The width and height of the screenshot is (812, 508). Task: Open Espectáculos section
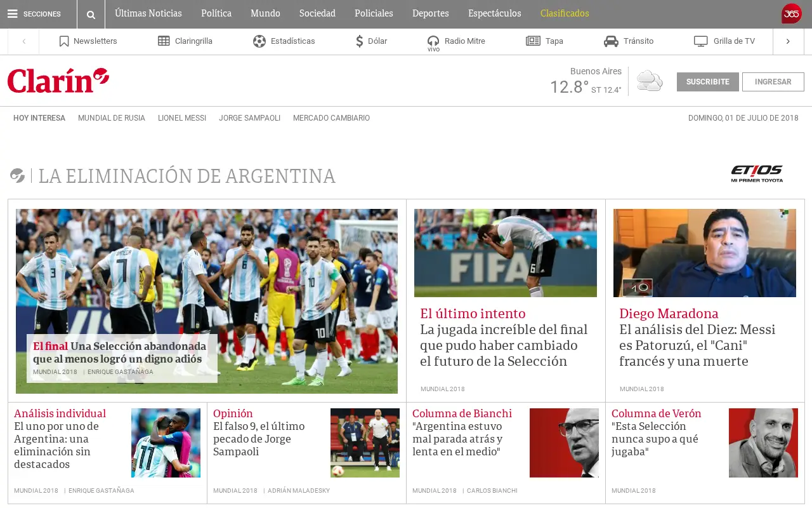(x=495, y=13)
